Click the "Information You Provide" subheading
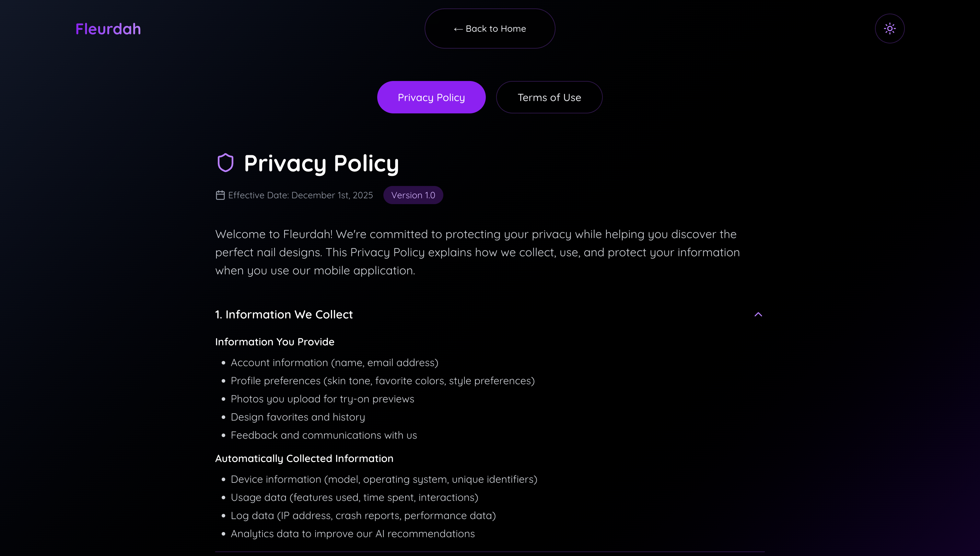The width and height of the screenshot is (980, 556). click(274, 342)
